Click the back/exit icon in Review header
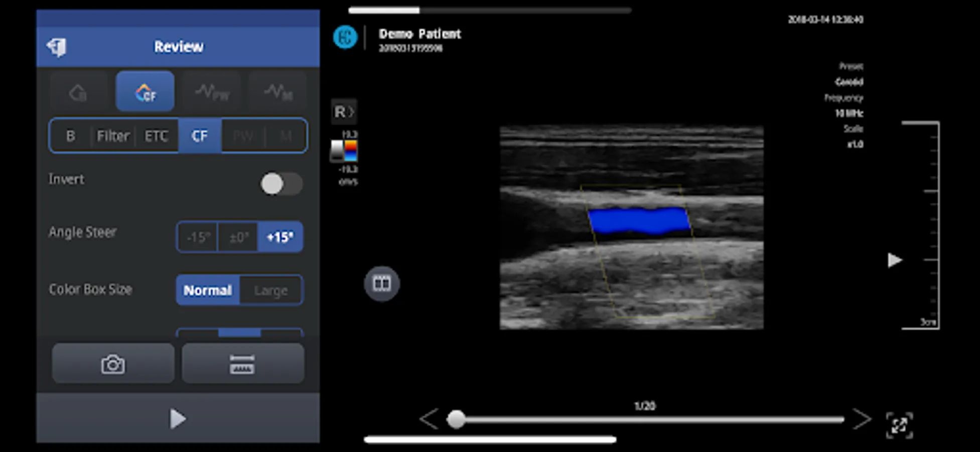Viewport: 980px width, 452px height. (57, 47)
